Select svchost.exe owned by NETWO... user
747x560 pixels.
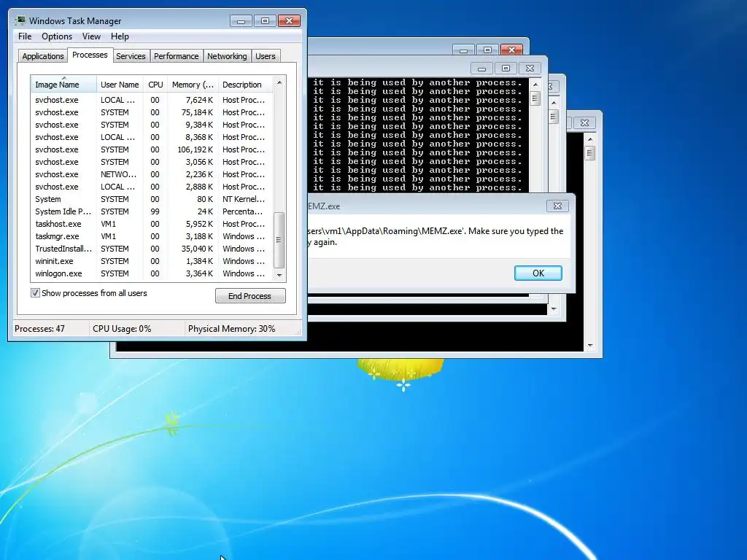point(152,174)
